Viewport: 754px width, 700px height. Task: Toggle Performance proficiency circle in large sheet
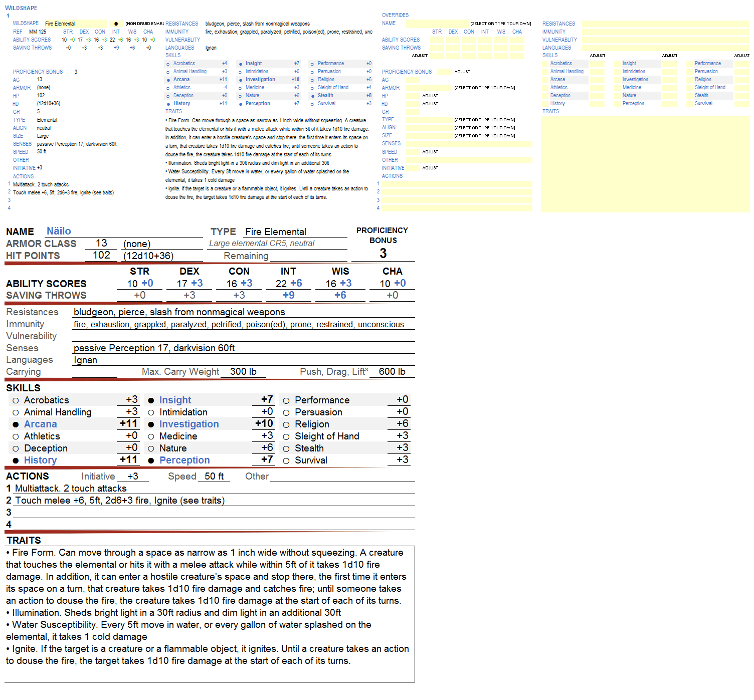[x=286, y=401]
